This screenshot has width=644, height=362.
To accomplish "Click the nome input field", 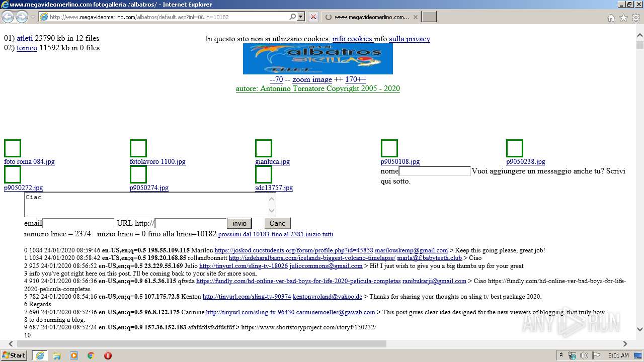I will pos(435,171).
